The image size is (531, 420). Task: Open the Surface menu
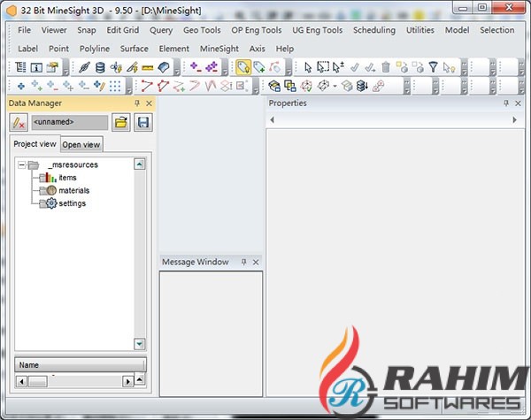click(x=135, y=49)
